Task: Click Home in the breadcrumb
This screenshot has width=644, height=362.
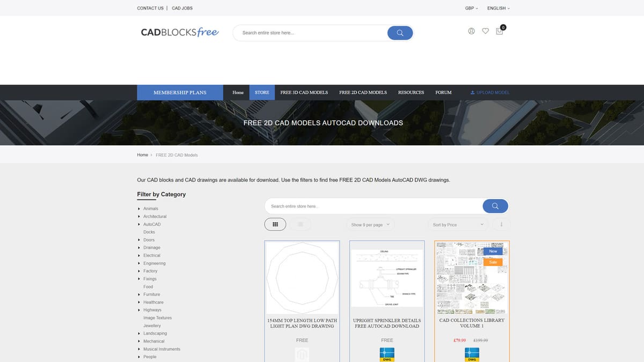Action: tap(142, 155)
